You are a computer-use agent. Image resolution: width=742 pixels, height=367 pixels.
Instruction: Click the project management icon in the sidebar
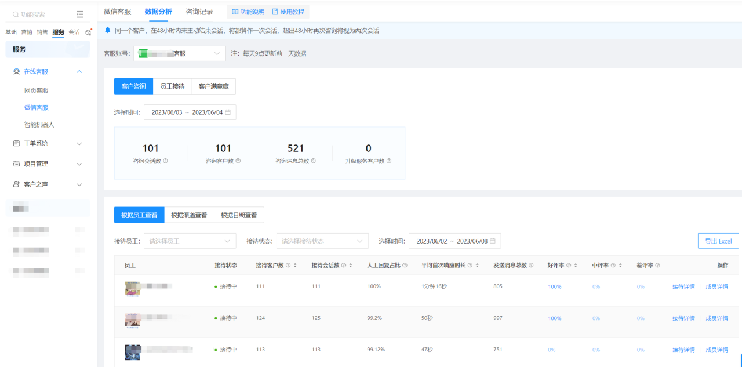tap(16, 164)
